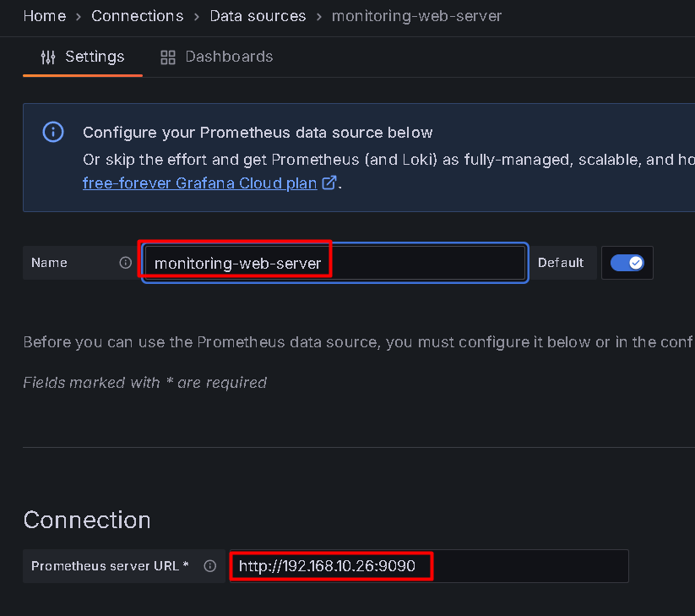Select the Connection section heading
This screenshot has width=695, height=616.
pos(87,520)
